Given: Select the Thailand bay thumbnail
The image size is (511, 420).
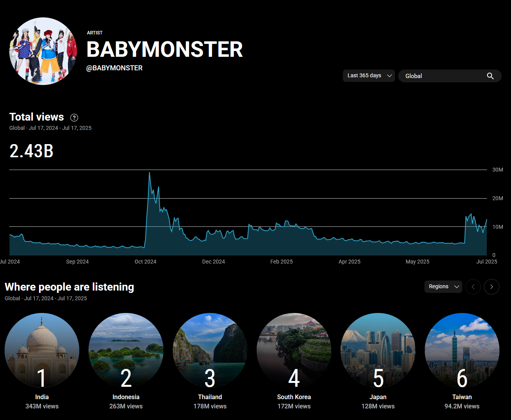Looking at the screenshot, I should (210, 350).
